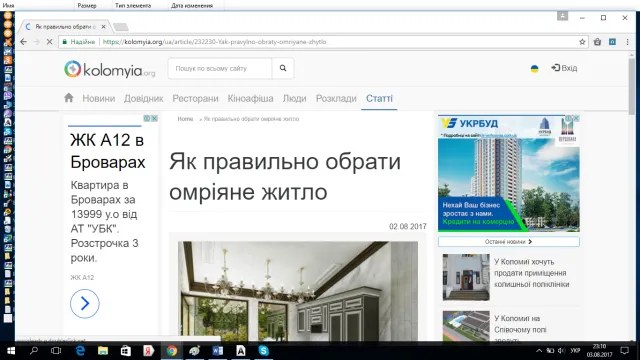Screen dimensions: 640x360
Task: Open the AdChoices info on left ad
Action: tap(147, 118)
